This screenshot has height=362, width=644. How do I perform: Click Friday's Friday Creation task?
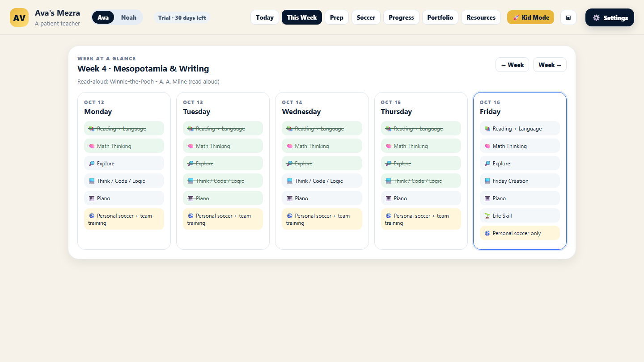click(520, 181)
